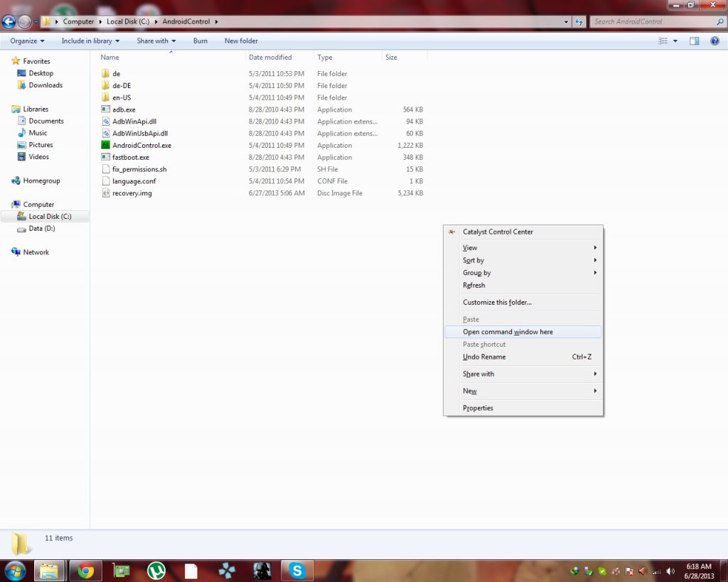The image size is (728, 582).
Task: Select Data (D:) in the navigation pane
Action: click(42, 228)
